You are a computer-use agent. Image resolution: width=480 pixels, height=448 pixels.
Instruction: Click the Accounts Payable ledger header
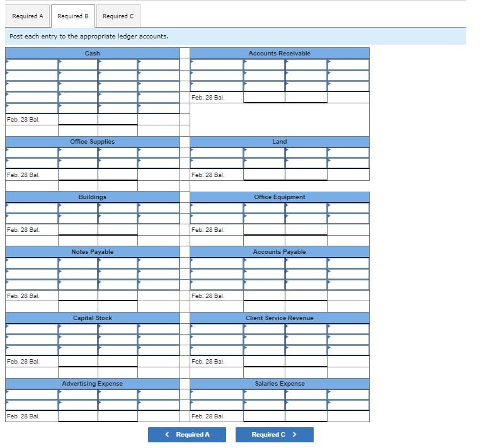280,251
